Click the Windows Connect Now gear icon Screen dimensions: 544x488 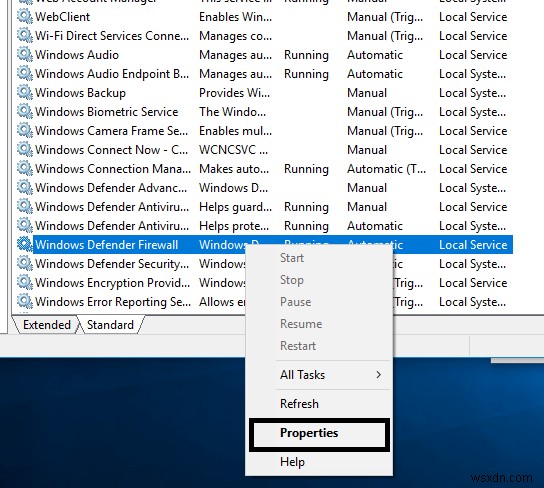pos(25,150)
